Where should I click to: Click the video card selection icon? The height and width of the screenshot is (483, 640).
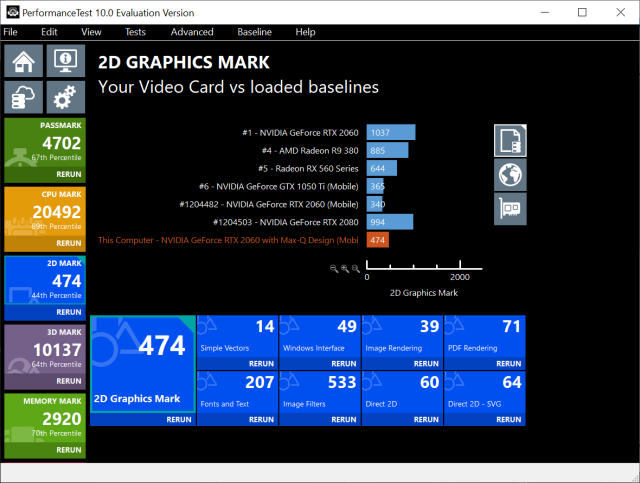510,209
